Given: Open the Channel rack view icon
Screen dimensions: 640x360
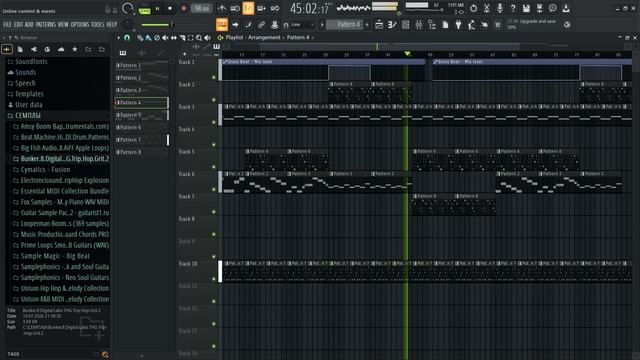Looking at the screenshot, I should click(405, 25).
